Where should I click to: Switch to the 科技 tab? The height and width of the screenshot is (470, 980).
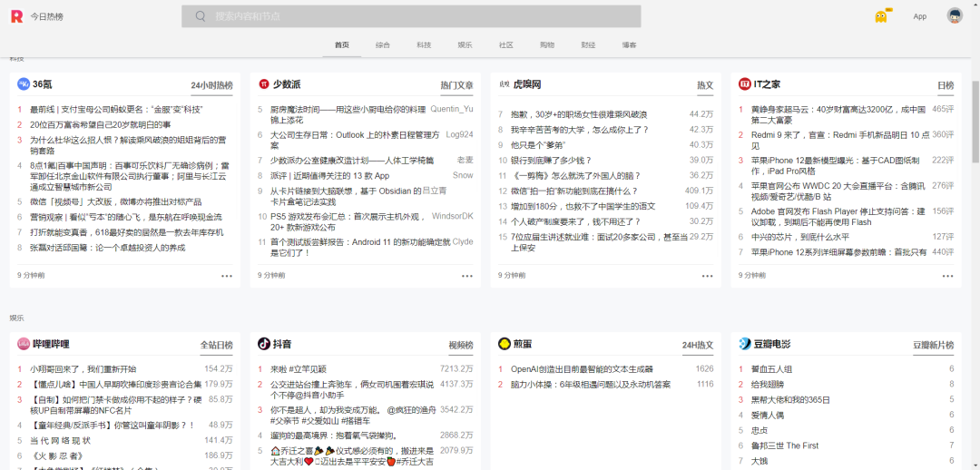(424, 45)
